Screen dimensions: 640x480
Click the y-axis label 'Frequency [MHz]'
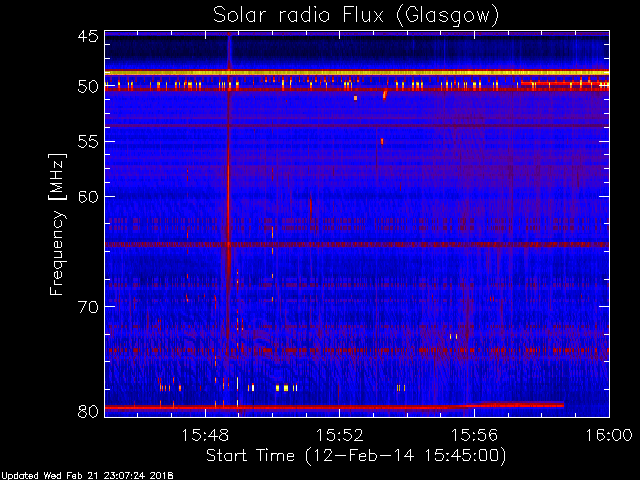pos(57,224)
